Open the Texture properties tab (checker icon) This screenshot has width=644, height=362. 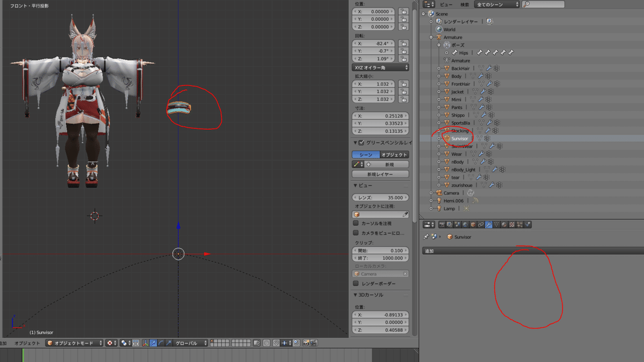(x=512, y=224)
